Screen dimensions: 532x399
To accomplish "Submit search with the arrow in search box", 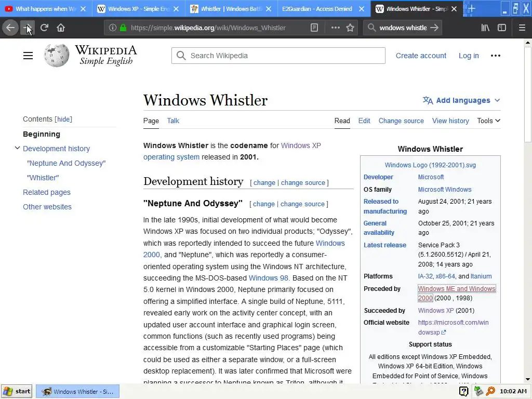I will pos(434,28).
